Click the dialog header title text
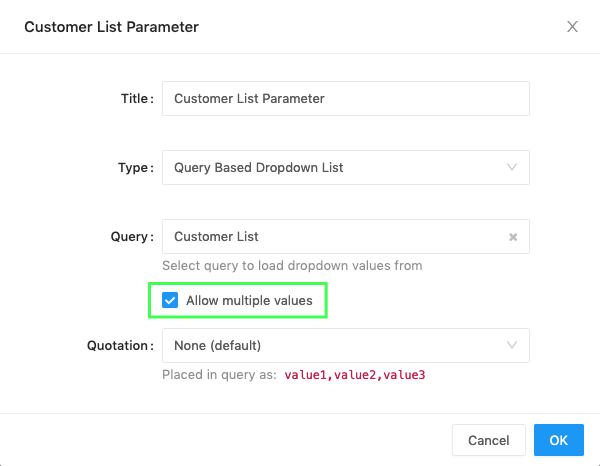 click(x=111, y=27)
